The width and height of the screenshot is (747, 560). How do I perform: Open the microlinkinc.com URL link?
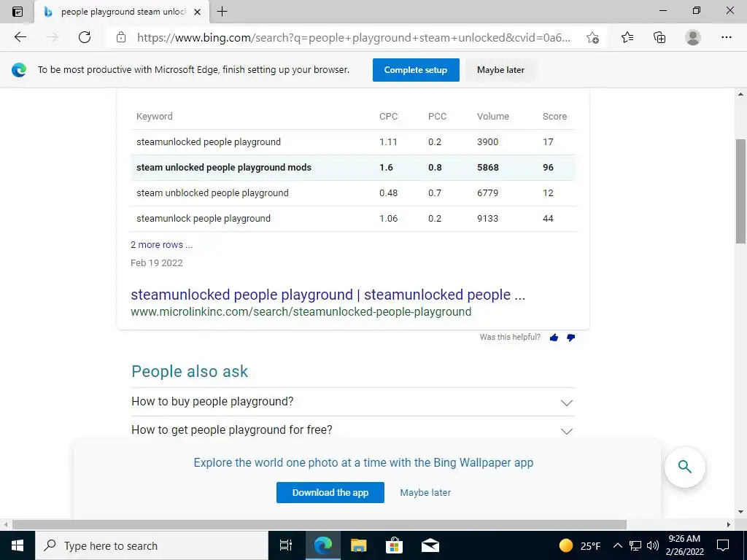(301, 312)
